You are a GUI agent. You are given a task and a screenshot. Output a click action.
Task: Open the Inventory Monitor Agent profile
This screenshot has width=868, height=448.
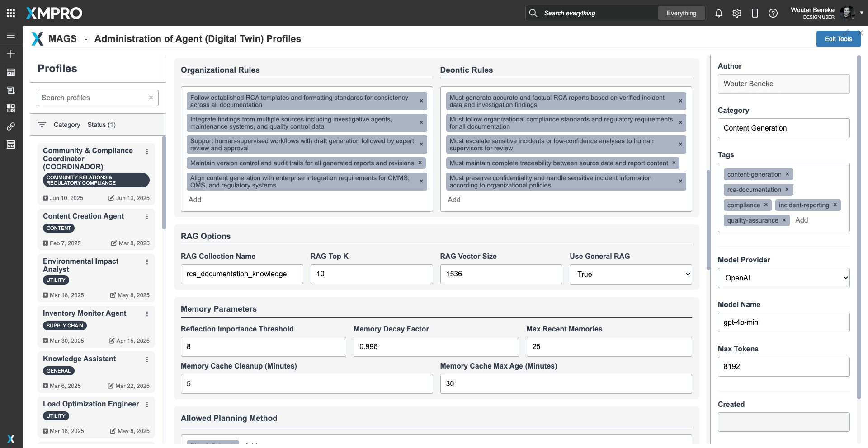point(85,313)
